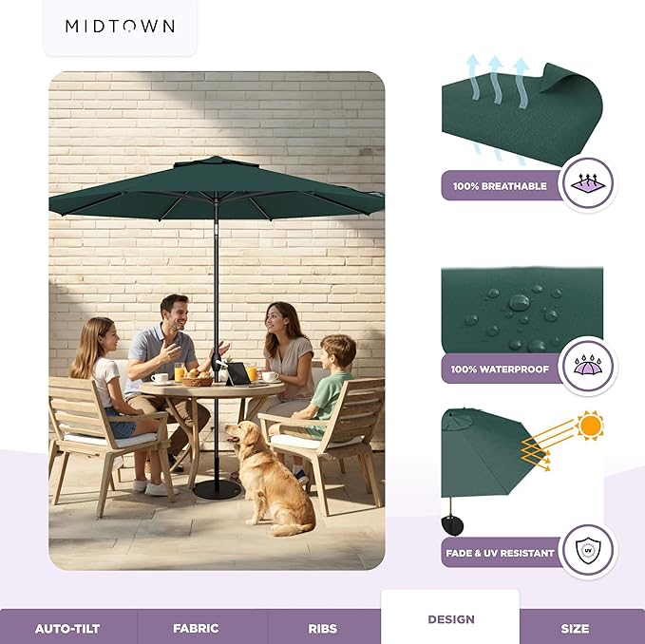The image size is (645, 644).
Task: Click the golden retriever in the photo
Action: [x=271, y=477]
